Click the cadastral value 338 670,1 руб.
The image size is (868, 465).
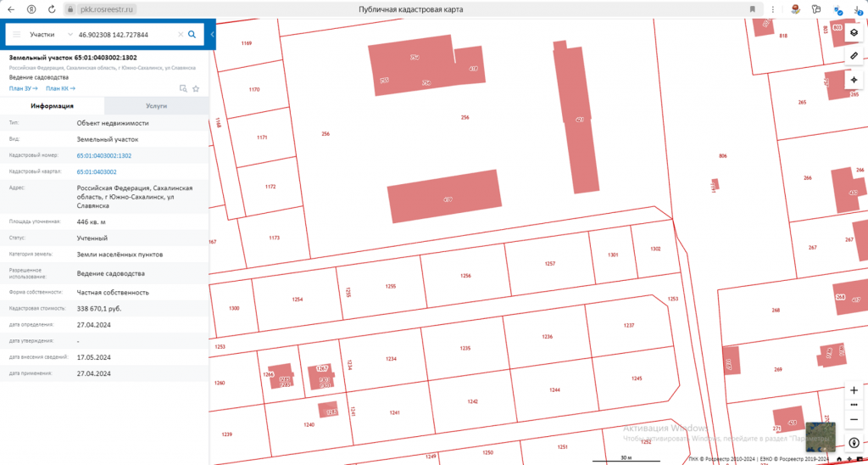[x=99, y=308]
